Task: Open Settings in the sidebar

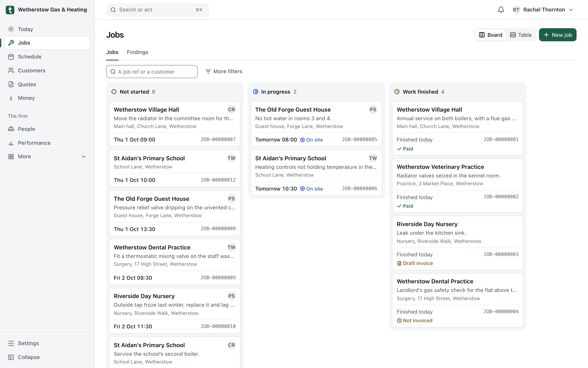Action: pyautogui.click(x=47, y=343)
